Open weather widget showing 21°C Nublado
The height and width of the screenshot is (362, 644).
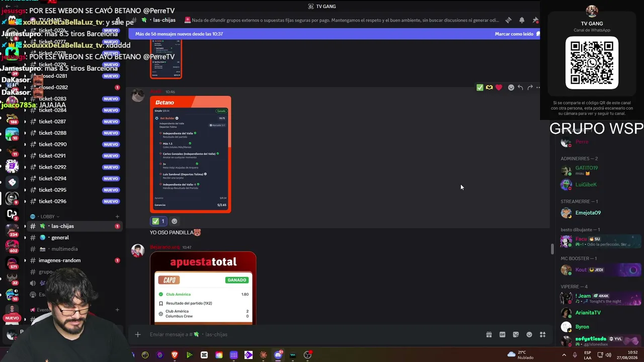[x=521, y=355]
